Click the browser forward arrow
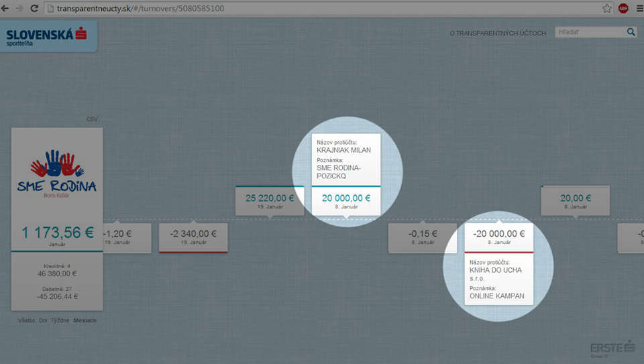 tap(19, 8)
